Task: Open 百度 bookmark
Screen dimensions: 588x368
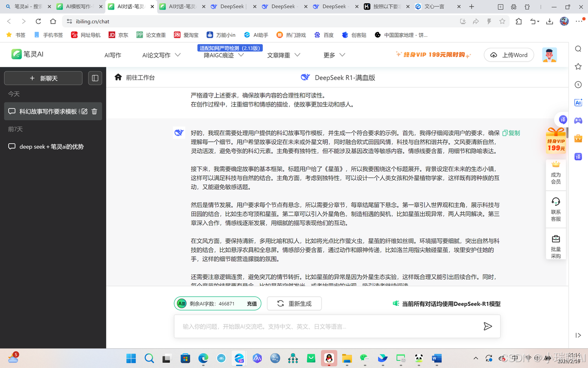Action: 324,35
